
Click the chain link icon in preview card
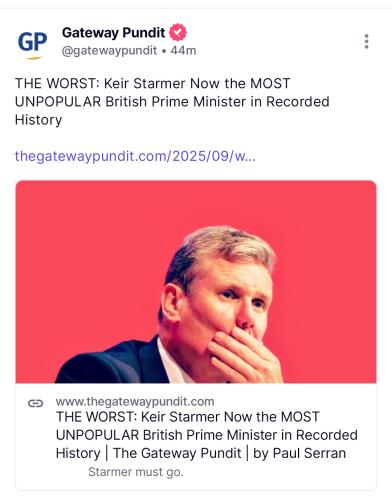pyautogui.click(x=35, y=403)
